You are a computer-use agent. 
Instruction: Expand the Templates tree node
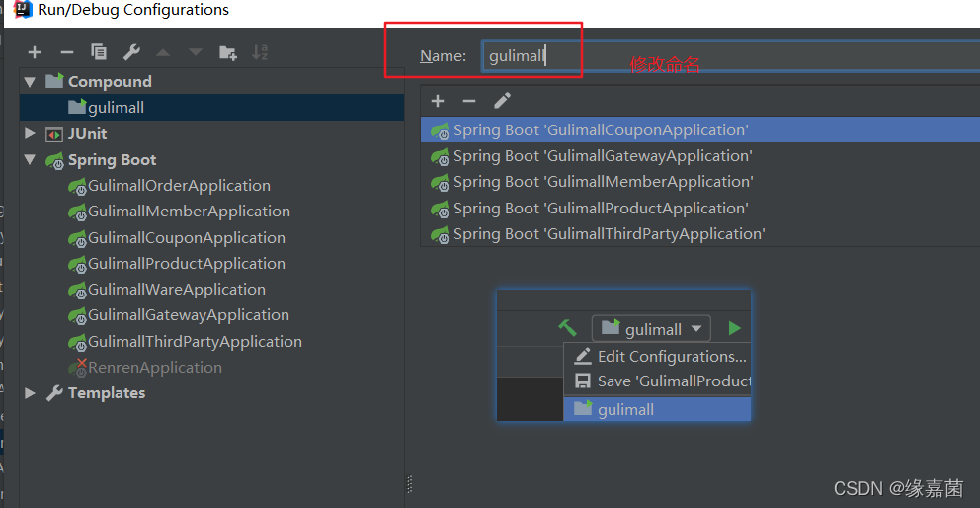click(x=30, y=393)
